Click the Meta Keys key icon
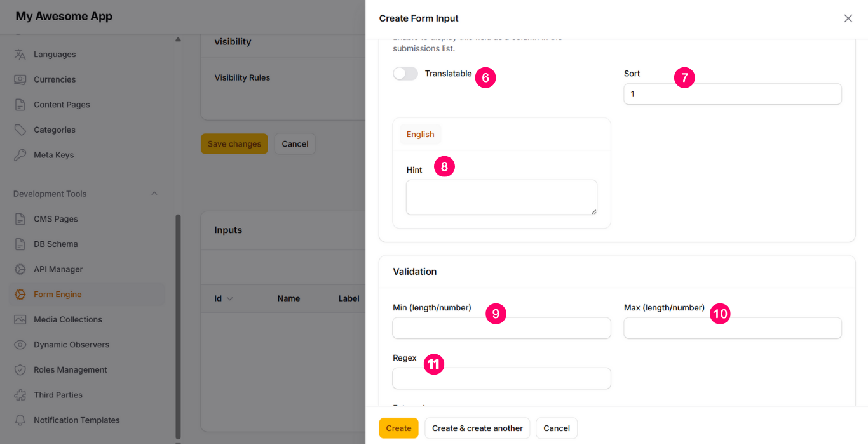 click(20, 155)
